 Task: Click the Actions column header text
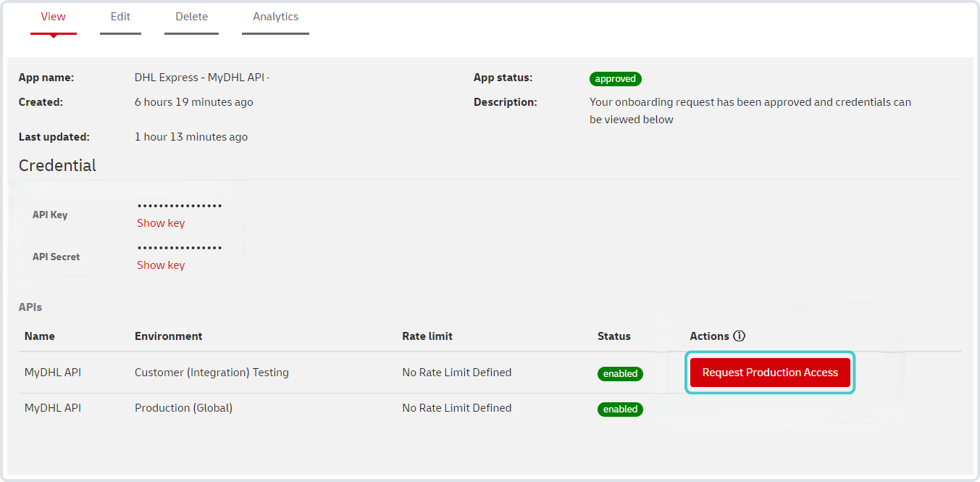[709, 336]
